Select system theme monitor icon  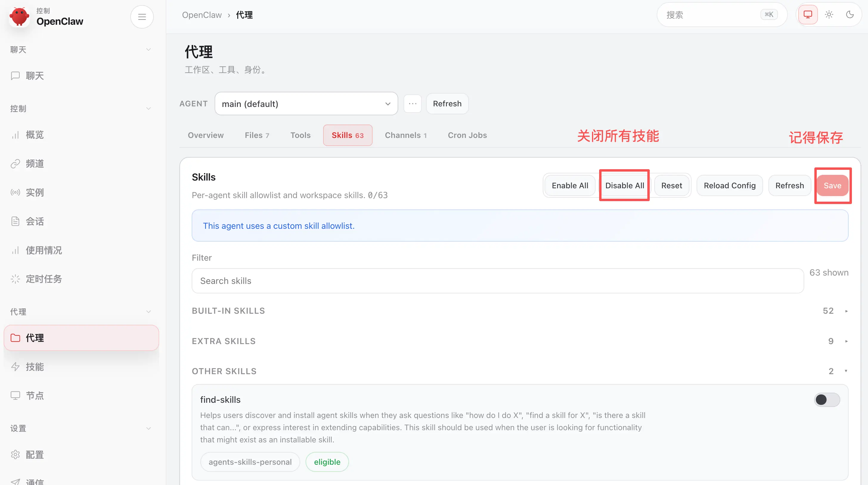click(808, 15)
